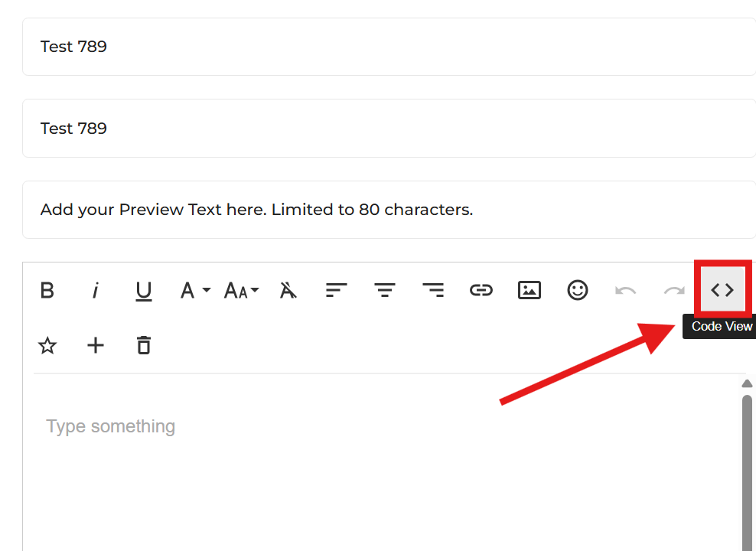This screenshot has width=756, height=551.
Task: Click the first Test 789 field
Action: (x=389, y=47)
